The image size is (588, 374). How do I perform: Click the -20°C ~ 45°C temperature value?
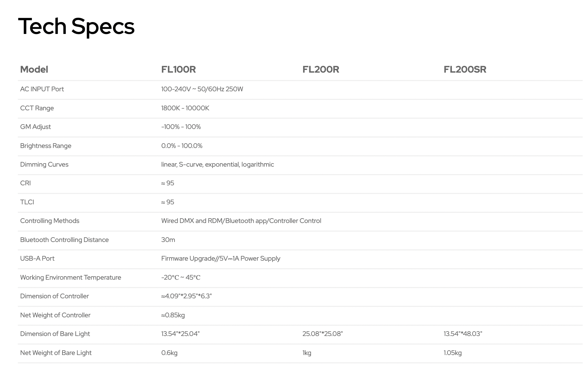pos(181,278)
